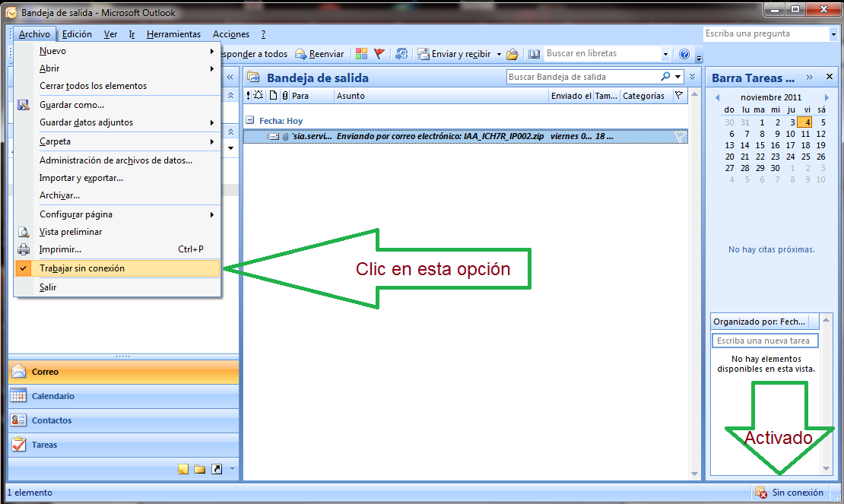Click the attachment paperclip column header
Screen dimensions: 844x504
[x=285, y=96]
